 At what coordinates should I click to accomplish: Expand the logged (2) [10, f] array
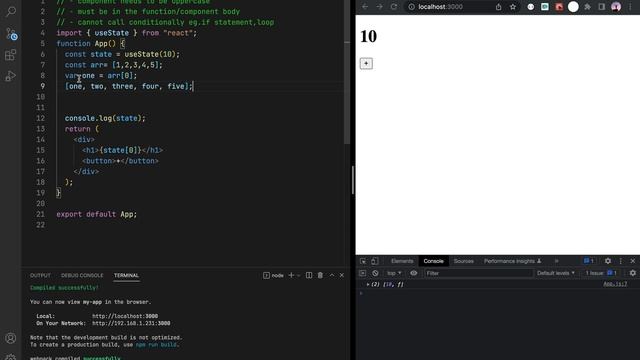(x=368, y=284)
